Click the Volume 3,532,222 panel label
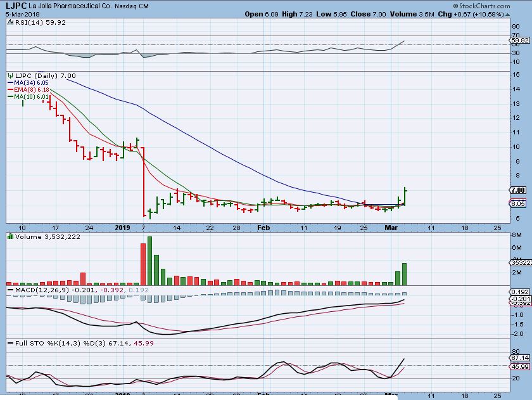Screen dimensions: 532x400 click(x=47, y=236)
